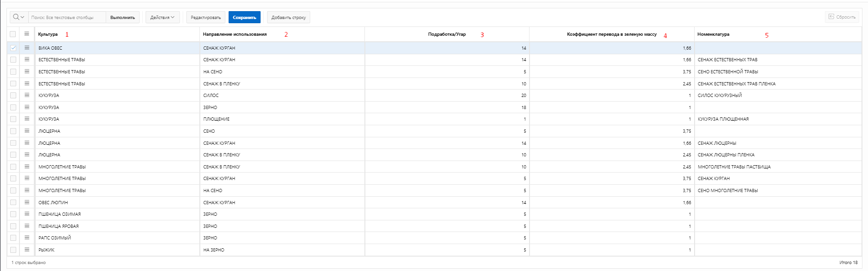Open row actions menu for КУКУРУЗА СИЛОС row
Image resolution: width=868 pixels, height=271 pixels.
click(x=27, y=95)
